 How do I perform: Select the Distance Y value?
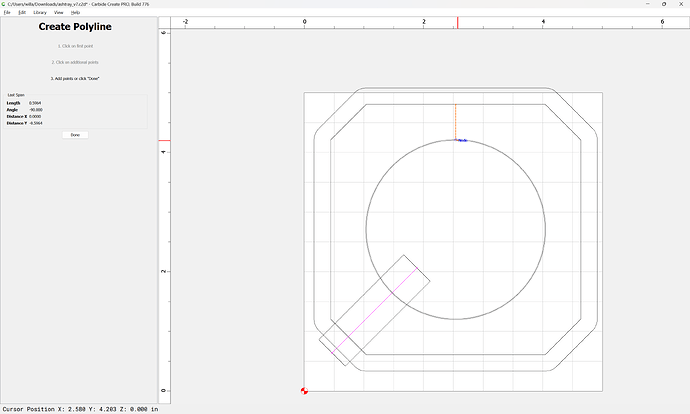click(36, 123)
